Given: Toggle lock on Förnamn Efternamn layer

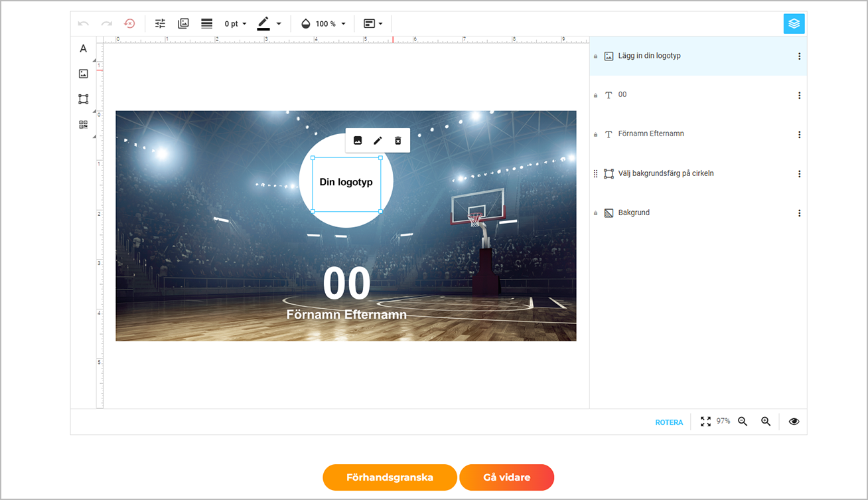Looking at the screenshot, I should click(595, 135).
